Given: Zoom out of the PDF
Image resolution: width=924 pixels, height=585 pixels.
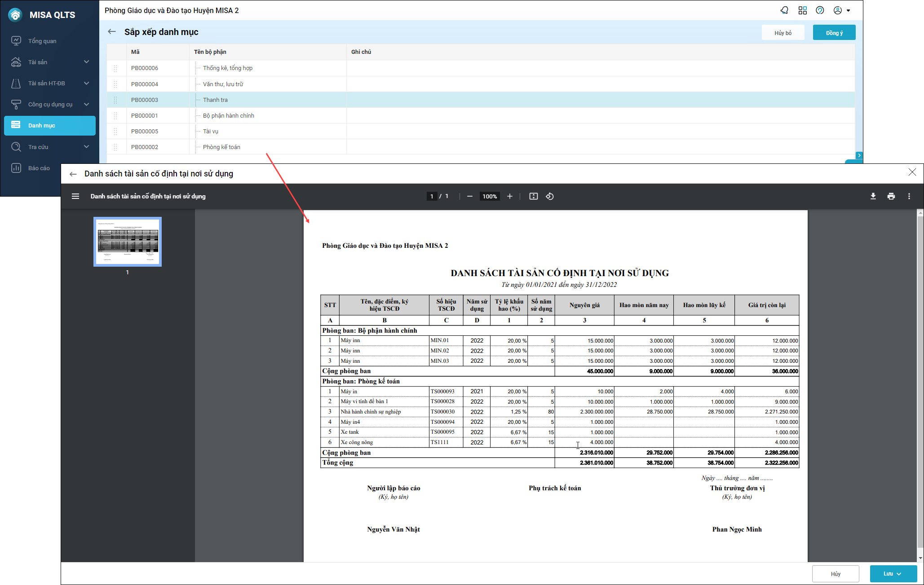Looking at the screenshot, I should click(x=469, y=196).
